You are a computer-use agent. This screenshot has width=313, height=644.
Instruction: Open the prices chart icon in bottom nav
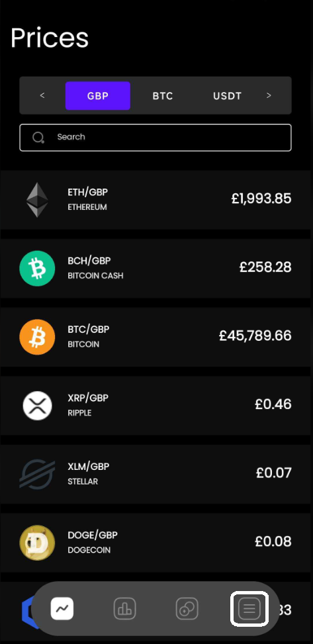tap(62, 609)
